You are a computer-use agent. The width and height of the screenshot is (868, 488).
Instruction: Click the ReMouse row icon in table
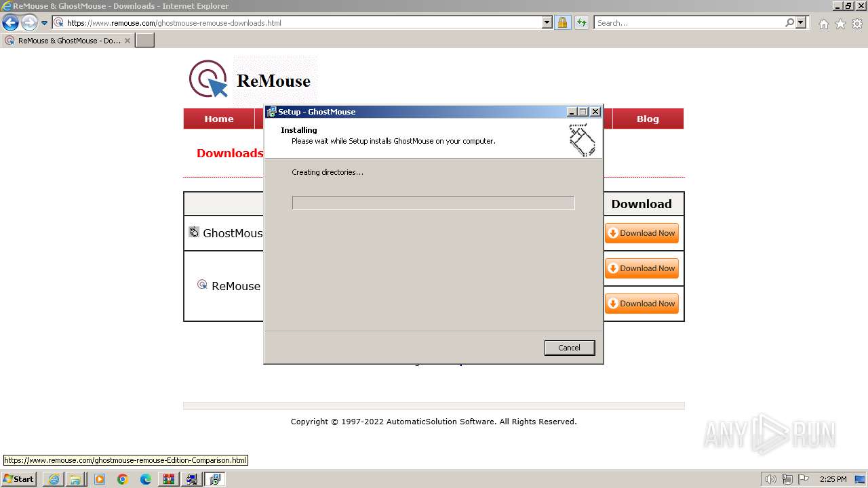(x=202, y=284)
